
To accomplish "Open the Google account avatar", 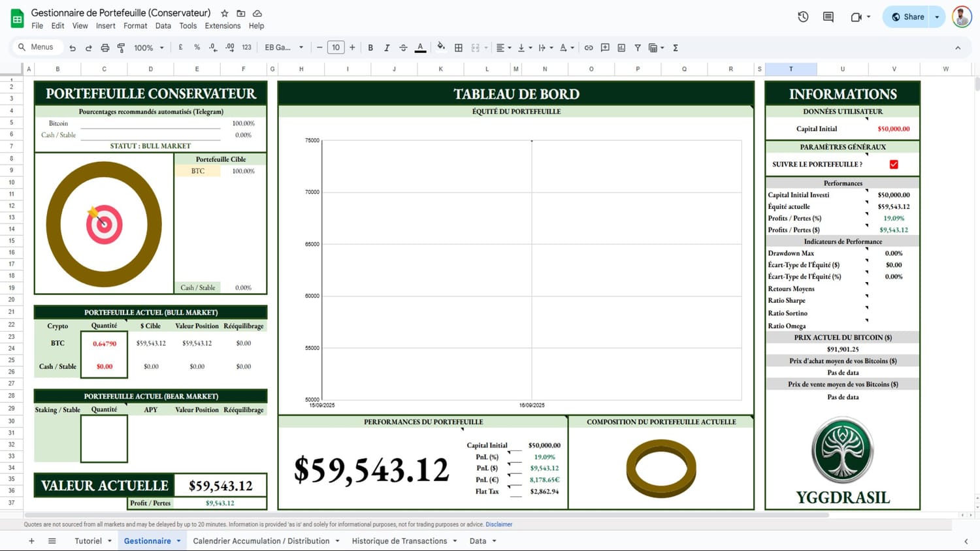I will [x=962, y=17].
